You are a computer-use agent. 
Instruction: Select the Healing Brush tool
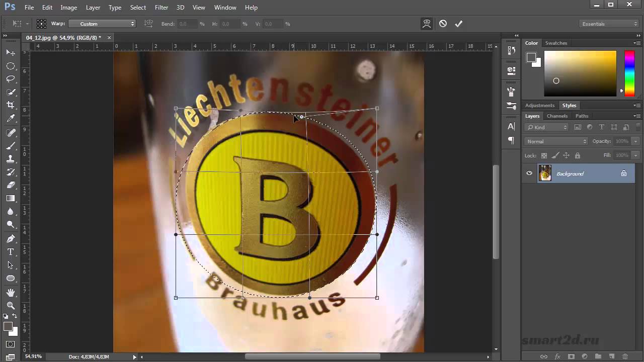tap(11, 133)
